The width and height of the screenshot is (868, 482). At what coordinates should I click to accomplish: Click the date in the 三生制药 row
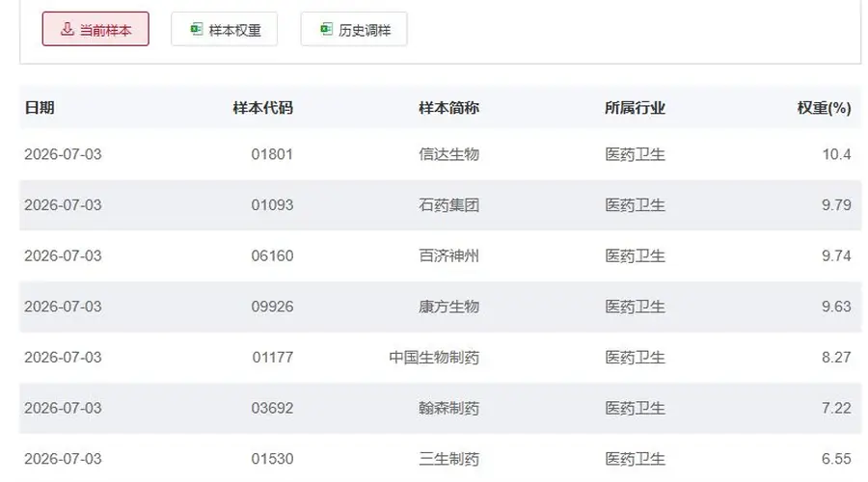(63, 459)
